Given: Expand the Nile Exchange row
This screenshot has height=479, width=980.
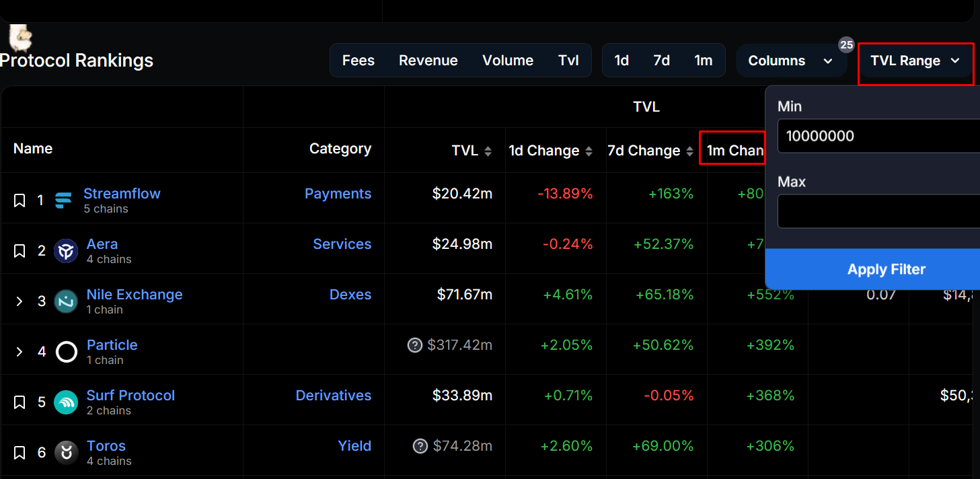Looking at the screenshot, I should tap(19, 301).
